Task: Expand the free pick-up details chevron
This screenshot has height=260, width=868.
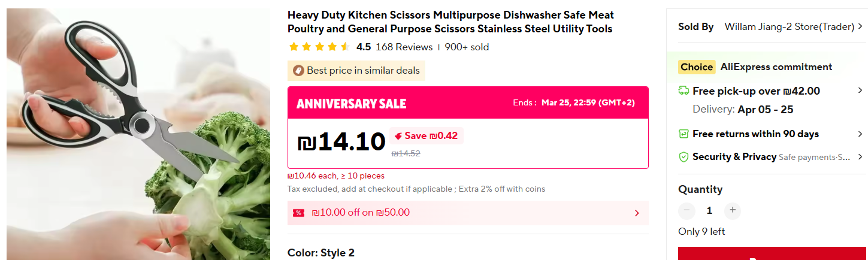Action: click(x=860, y=90)
